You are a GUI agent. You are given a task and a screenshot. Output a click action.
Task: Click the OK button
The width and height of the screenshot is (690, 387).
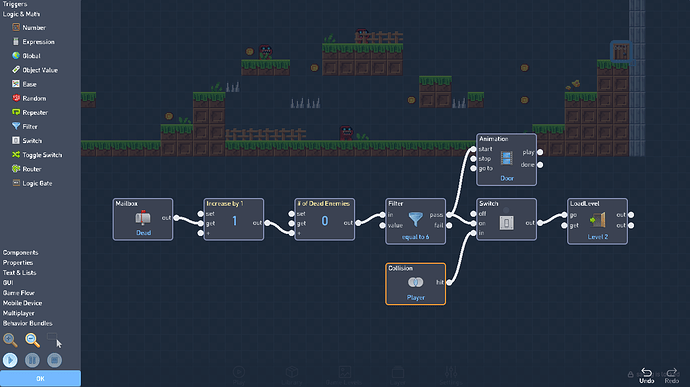pos(40,379)
